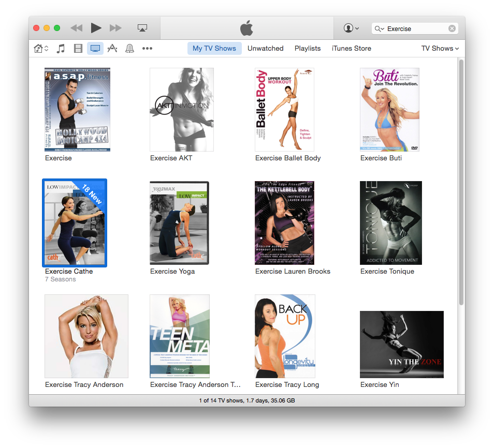Switch to the Music library icon

click(x=61, y=49)
